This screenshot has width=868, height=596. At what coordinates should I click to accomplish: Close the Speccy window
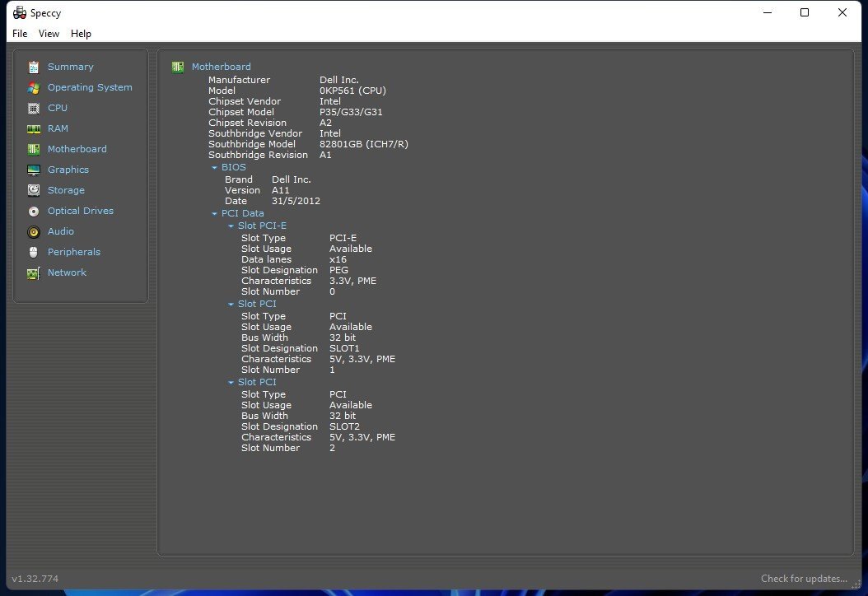point(842,12)
